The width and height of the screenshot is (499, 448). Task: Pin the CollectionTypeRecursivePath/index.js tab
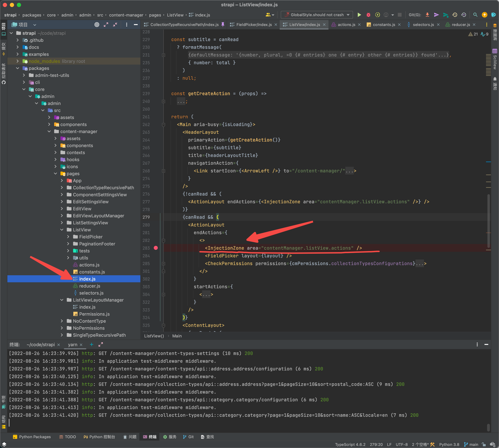click(x=223, y=24)
